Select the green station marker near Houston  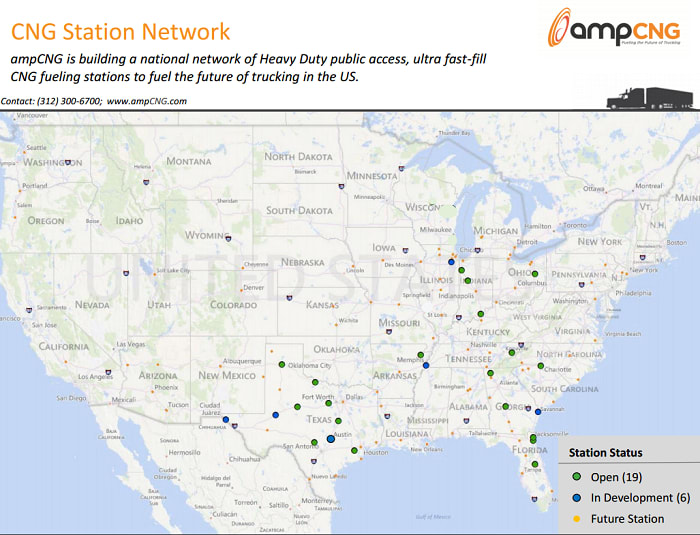point(354,450)
